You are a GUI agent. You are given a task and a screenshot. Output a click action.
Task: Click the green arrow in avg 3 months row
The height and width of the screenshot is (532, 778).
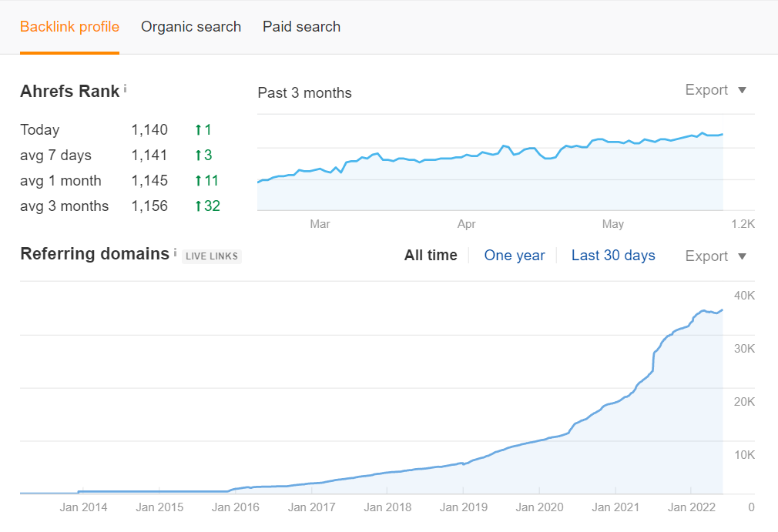[198, 206]
